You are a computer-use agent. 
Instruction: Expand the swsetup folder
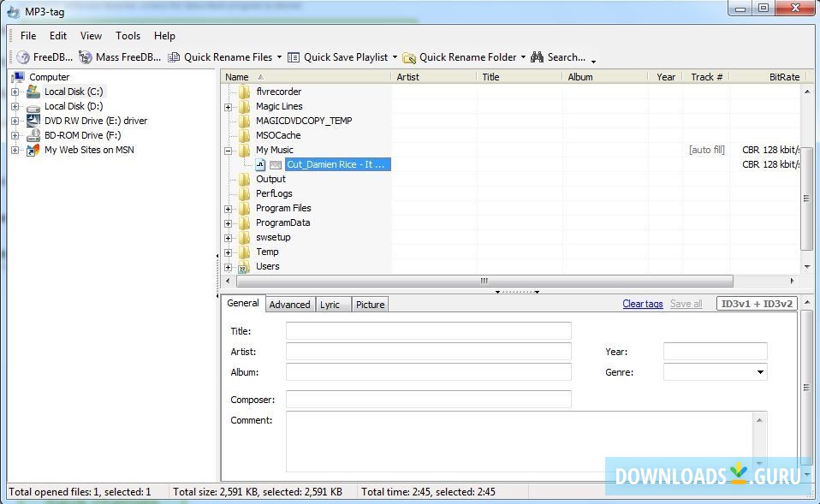[228, 239]
